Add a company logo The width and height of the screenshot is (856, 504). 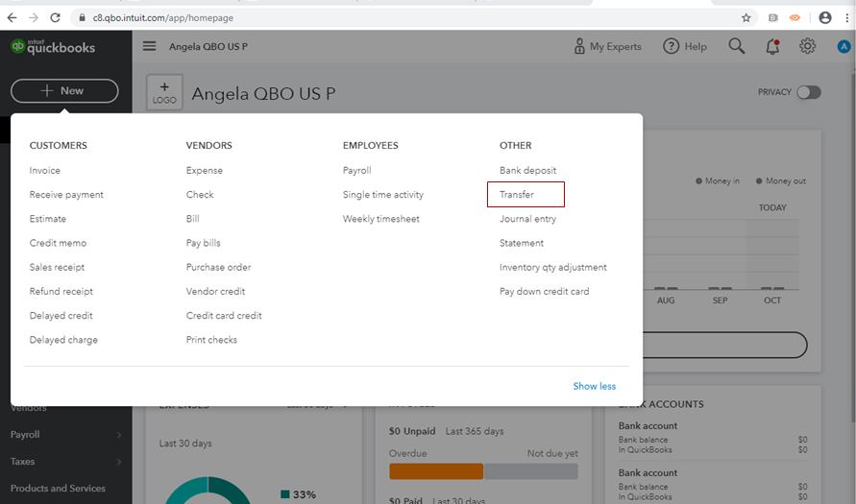tap(164, 93)
